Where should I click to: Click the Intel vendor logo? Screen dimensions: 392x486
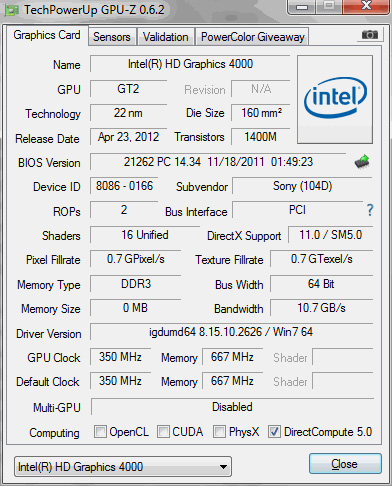click(335, 99)
